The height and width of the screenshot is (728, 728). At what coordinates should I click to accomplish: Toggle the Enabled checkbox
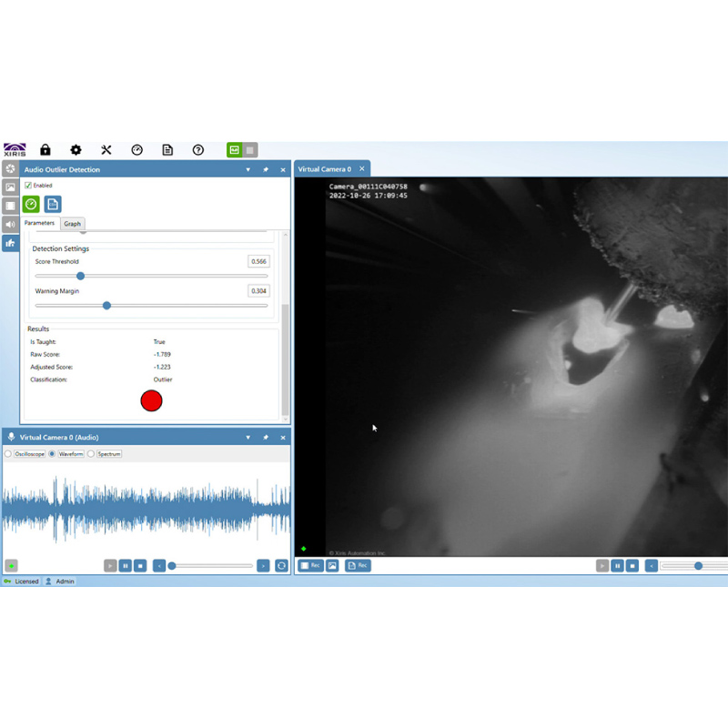(28, 186)
